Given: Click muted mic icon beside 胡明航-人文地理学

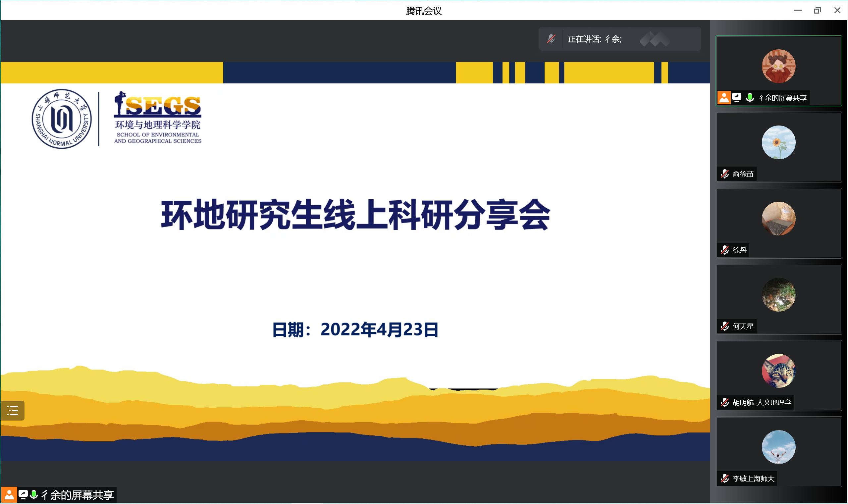Looking at the screenshot, I should point(725,402).
